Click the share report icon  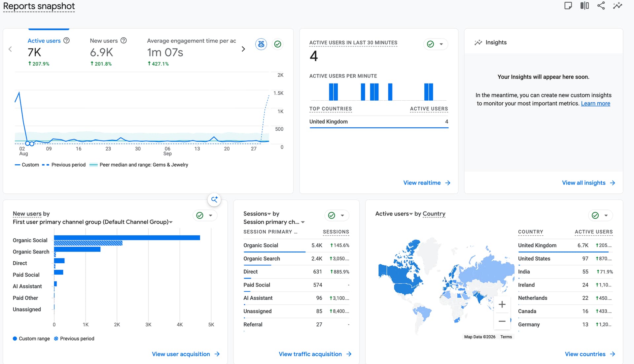[x=601, y=6]
